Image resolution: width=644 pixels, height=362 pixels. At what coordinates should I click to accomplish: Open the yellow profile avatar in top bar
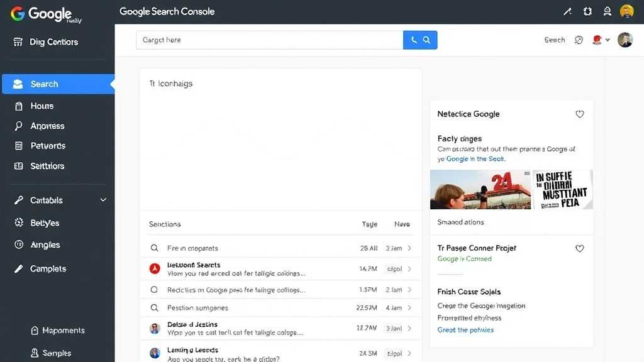pos(627,11)
